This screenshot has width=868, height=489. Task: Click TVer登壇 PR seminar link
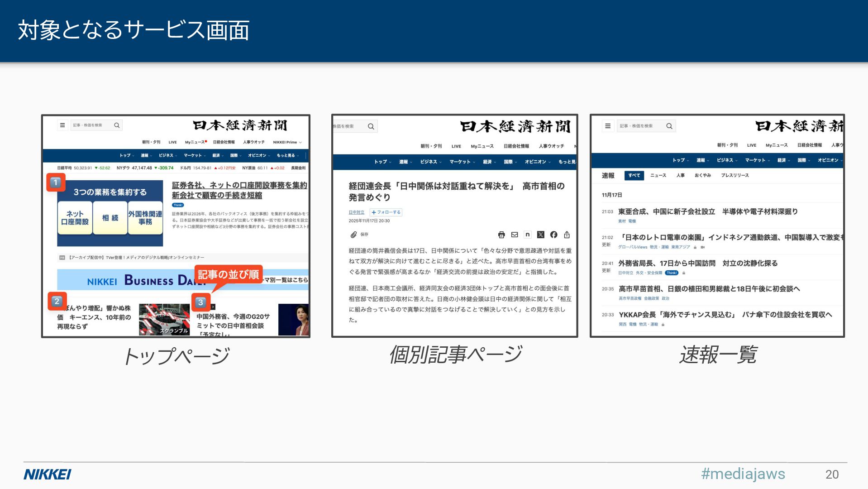pos(136,258)
